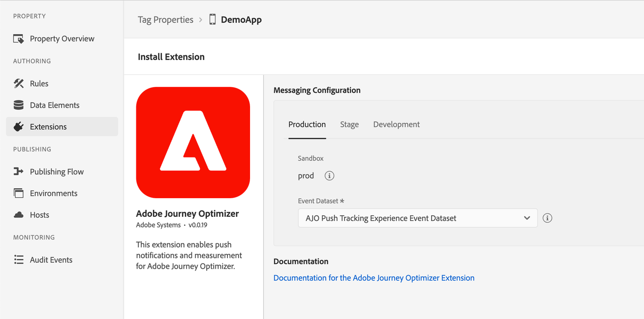The image size is (644, 319).
Task: Select the Development tab
Action: coord(396,124)
